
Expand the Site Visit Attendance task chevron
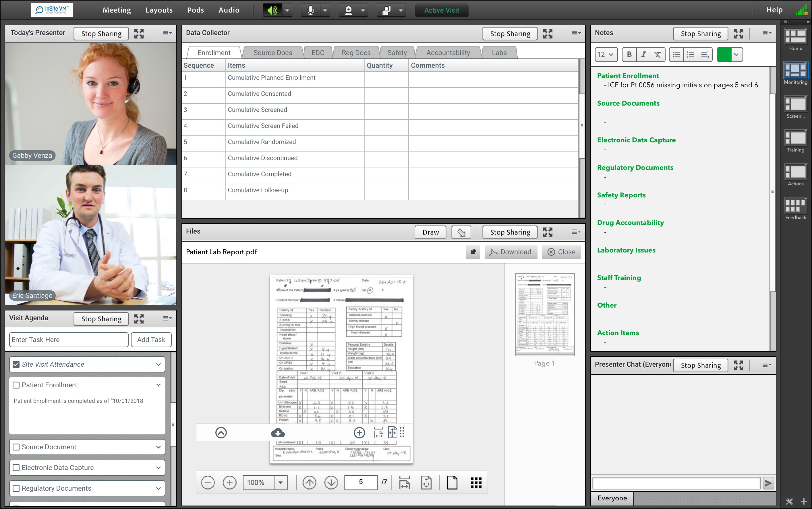pos(158,364)
